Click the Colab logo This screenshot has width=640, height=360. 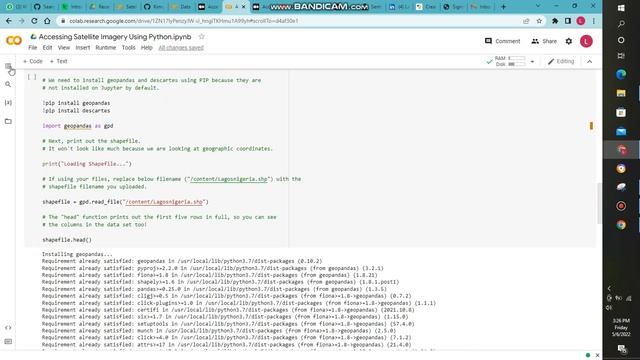pos(14,40)
